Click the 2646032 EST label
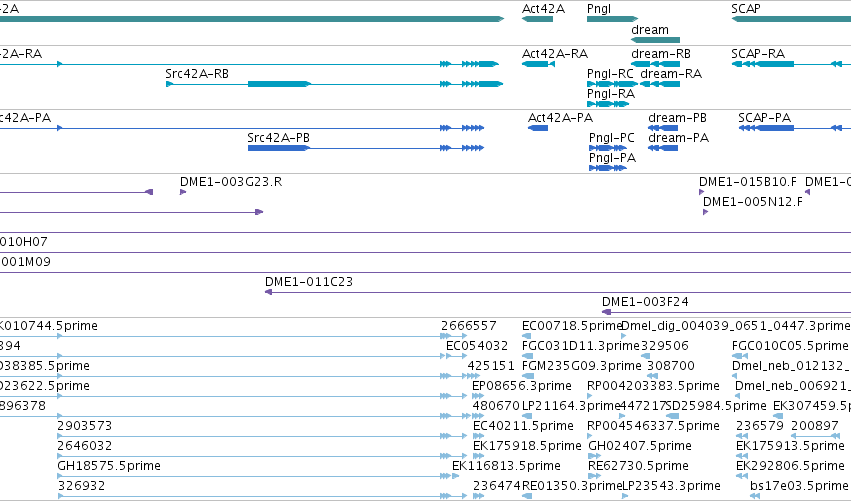851x501 pixels. pyautogui.click(x=85, y=446)
